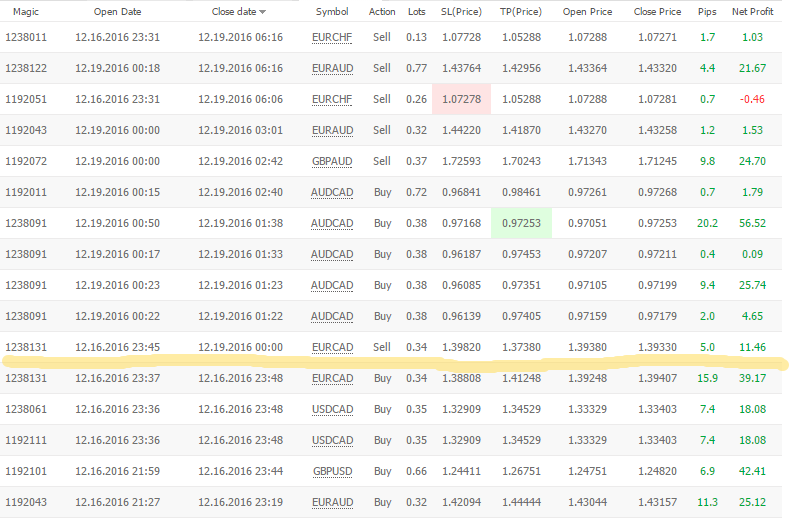
Task: Click the TP(Price) column header
Action: (521, 12)
